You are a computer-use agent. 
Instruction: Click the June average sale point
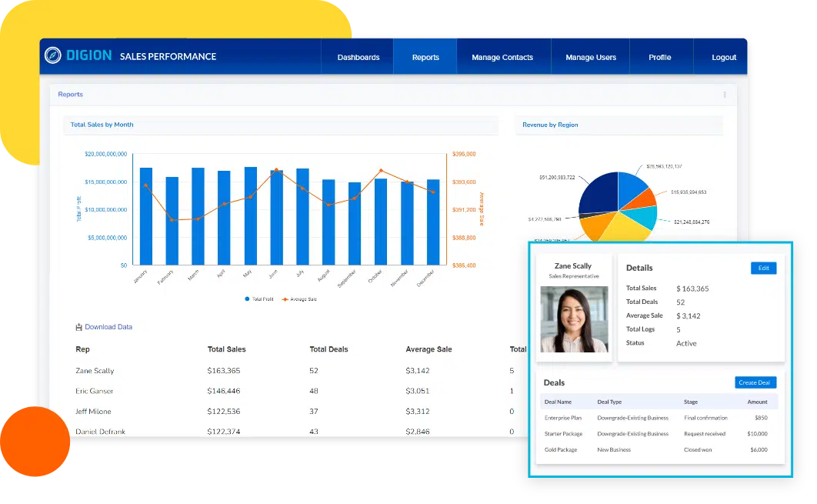click(x=276, y=170)
